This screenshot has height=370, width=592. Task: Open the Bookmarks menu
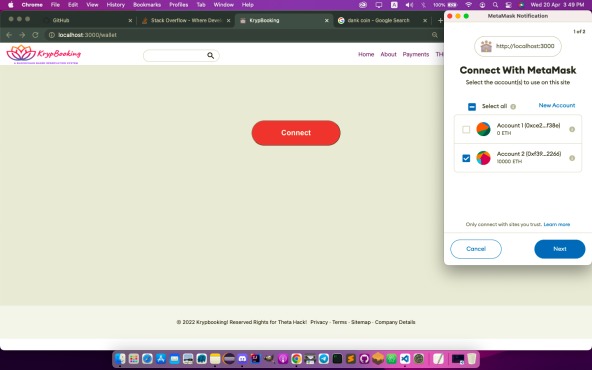click(147, 5)
